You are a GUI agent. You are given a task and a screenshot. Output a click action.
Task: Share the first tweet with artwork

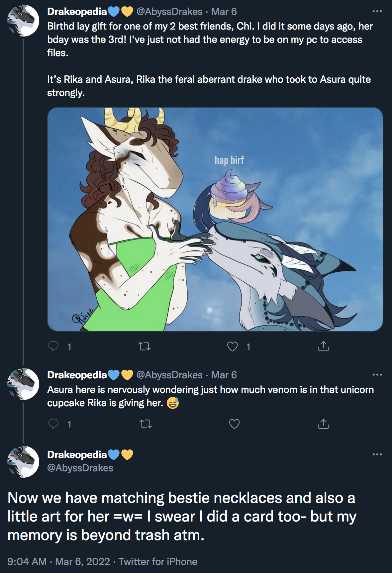pos(323,346)
